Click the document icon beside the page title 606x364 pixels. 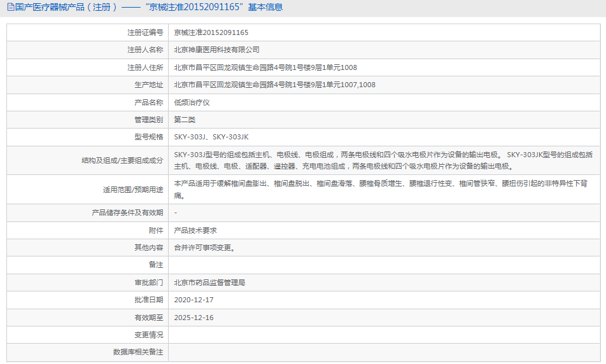tap(11, 7)
